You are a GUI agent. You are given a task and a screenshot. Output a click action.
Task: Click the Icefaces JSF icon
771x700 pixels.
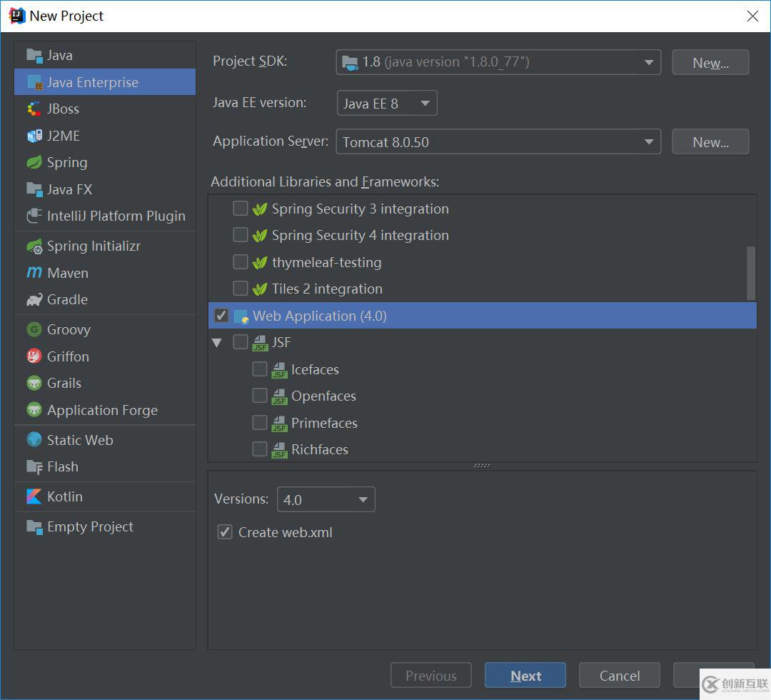(x=279, y=370)
